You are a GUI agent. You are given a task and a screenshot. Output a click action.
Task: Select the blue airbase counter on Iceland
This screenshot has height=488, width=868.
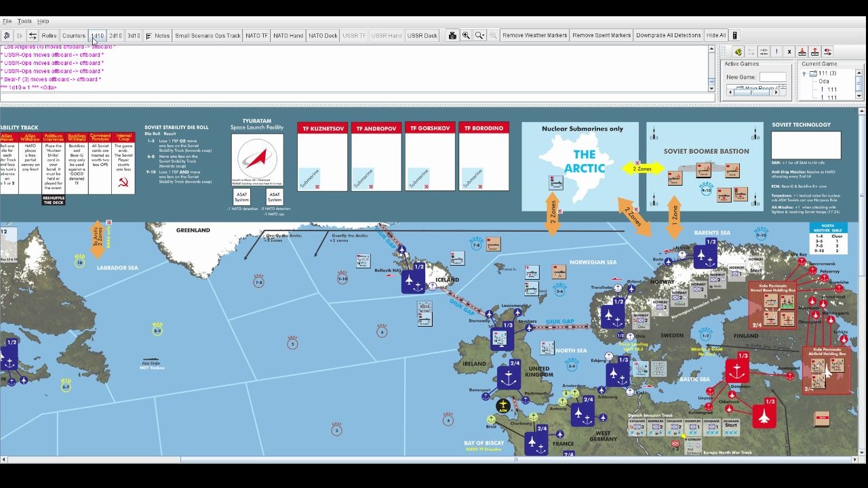point(413,277)
